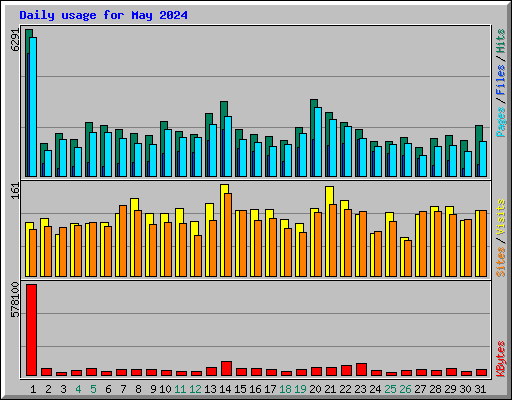Click the day 4 green axis label
512x400 pixels.
coord(78,389)
